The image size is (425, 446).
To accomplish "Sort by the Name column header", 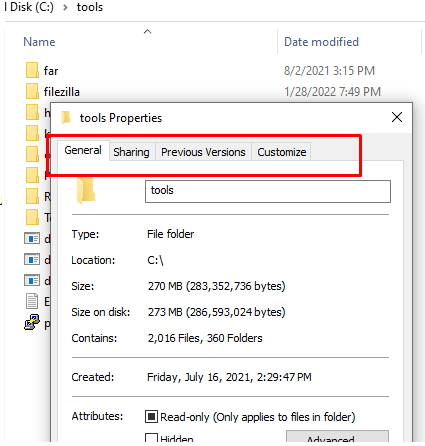I will click(39, 42).
